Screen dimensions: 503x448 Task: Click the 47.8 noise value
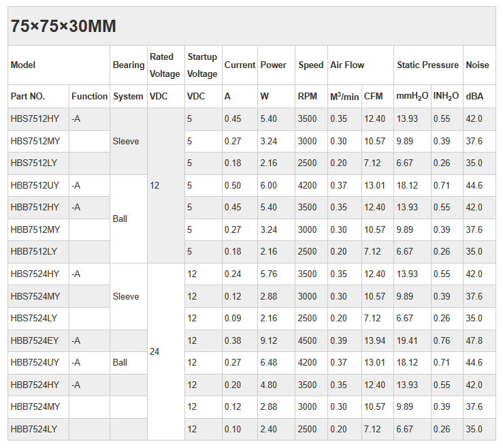tap(474, 340)
